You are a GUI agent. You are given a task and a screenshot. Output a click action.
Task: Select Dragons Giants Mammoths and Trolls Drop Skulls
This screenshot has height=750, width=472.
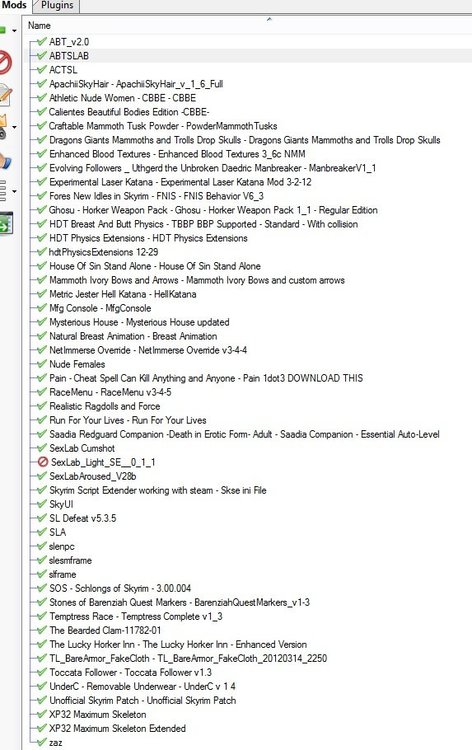tap(244, 140)
